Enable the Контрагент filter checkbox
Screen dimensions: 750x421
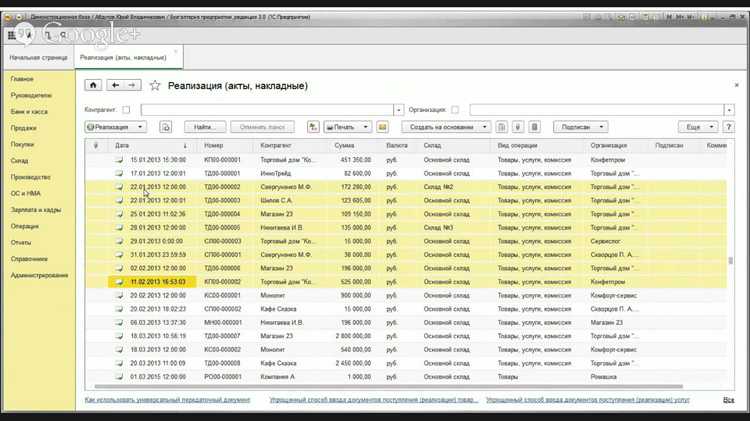[x=125, y=109]
